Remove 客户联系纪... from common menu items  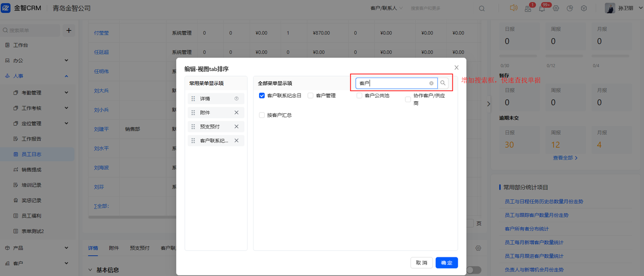pos(236,141)
